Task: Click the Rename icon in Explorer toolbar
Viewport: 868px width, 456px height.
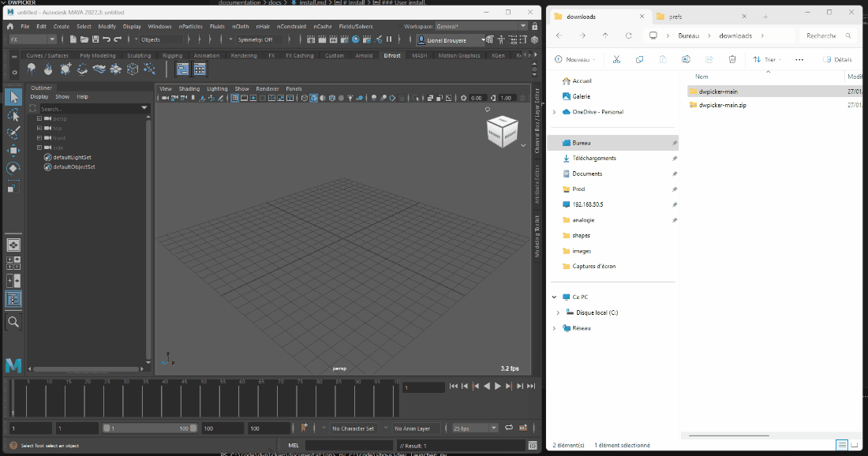Action: [686, 59]
